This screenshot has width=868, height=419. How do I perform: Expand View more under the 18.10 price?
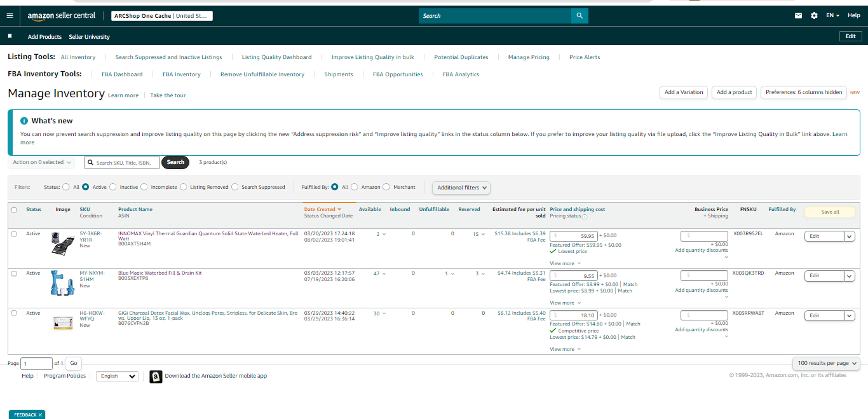point(565,349)
